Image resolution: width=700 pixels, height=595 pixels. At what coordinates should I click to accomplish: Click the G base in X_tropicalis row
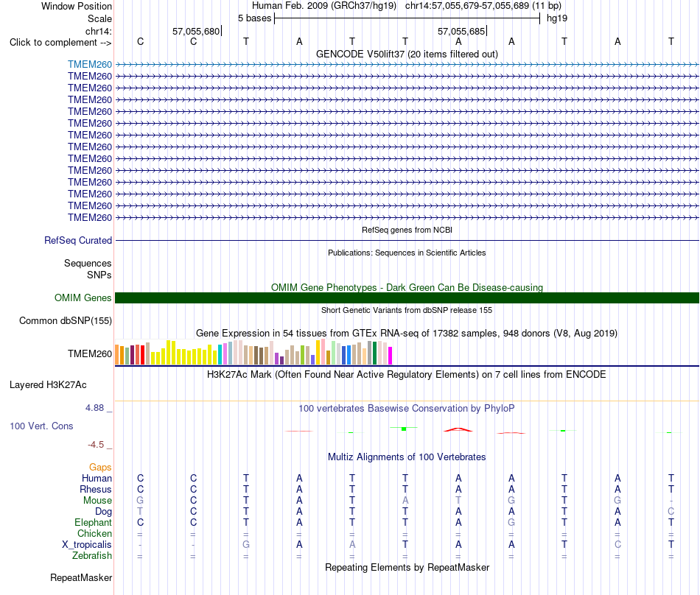coord(246,545)
